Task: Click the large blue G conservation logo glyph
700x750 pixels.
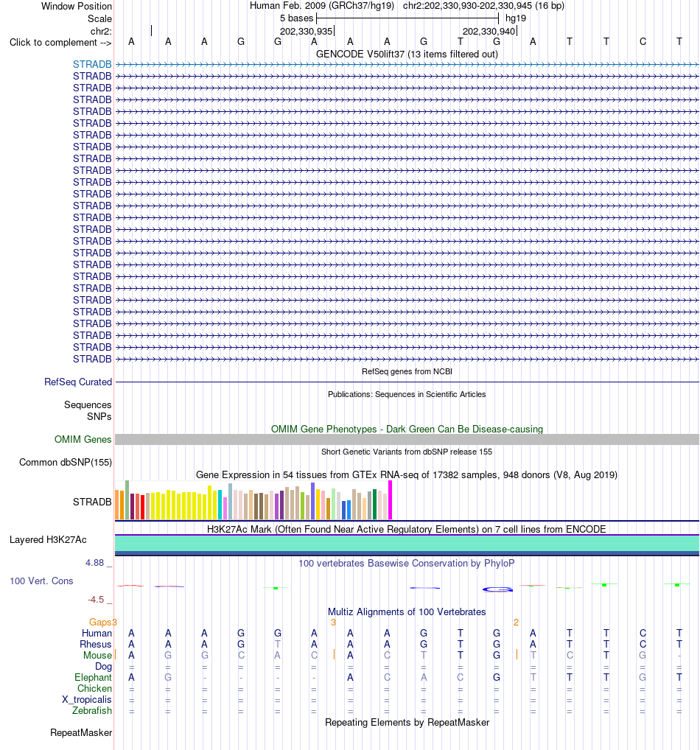Action: (497, 589)
